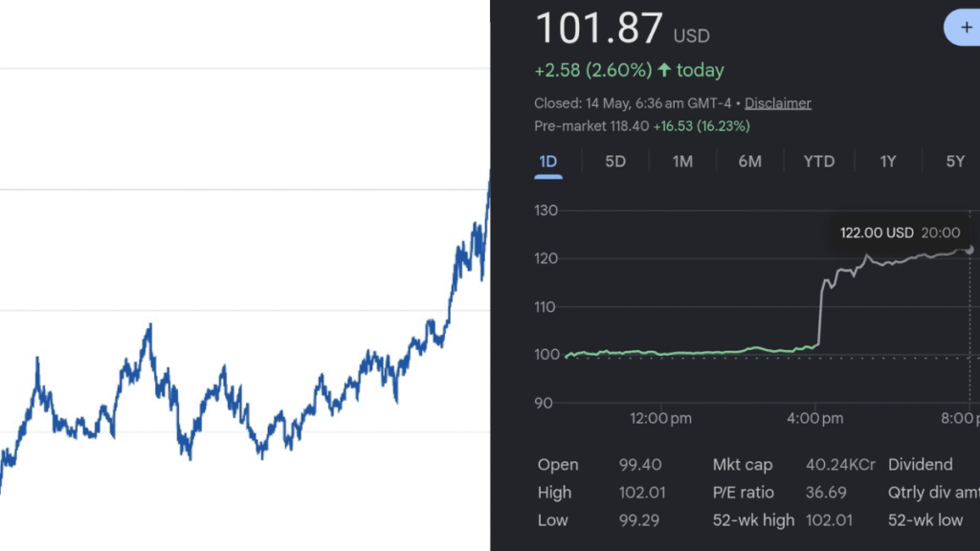Select the YTD range tab

[819, 162]
